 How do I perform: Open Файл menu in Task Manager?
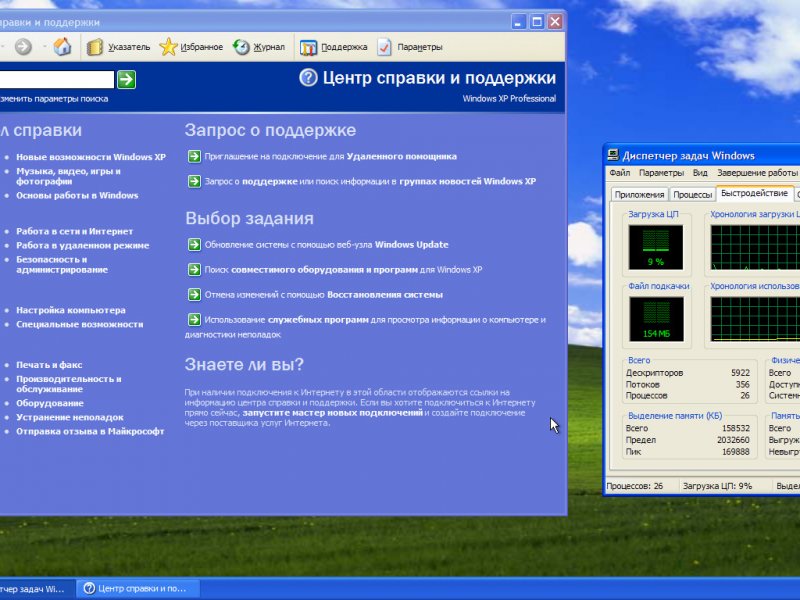[x=620, y=173]
